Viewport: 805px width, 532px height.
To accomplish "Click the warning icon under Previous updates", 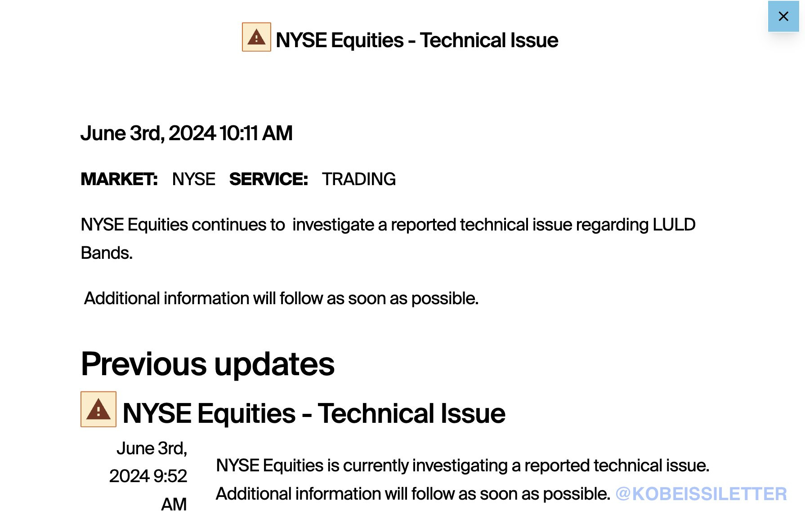I will coord(98,409).
